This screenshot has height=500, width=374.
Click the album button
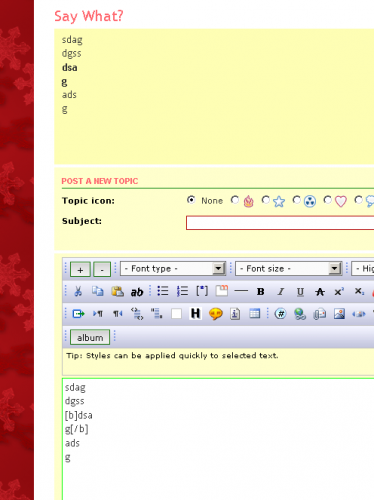pyautogui.click(x=90, y=337)
